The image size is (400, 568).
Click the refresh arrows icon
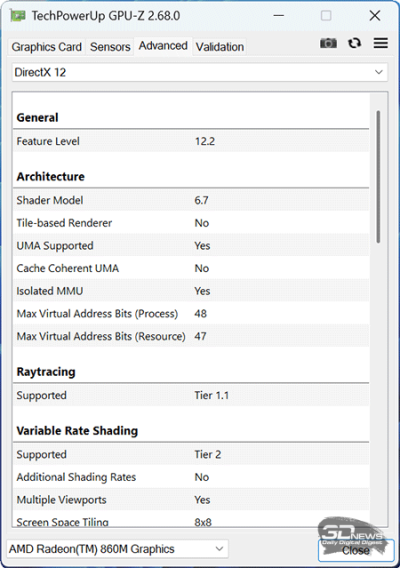(x=354, y=43)
